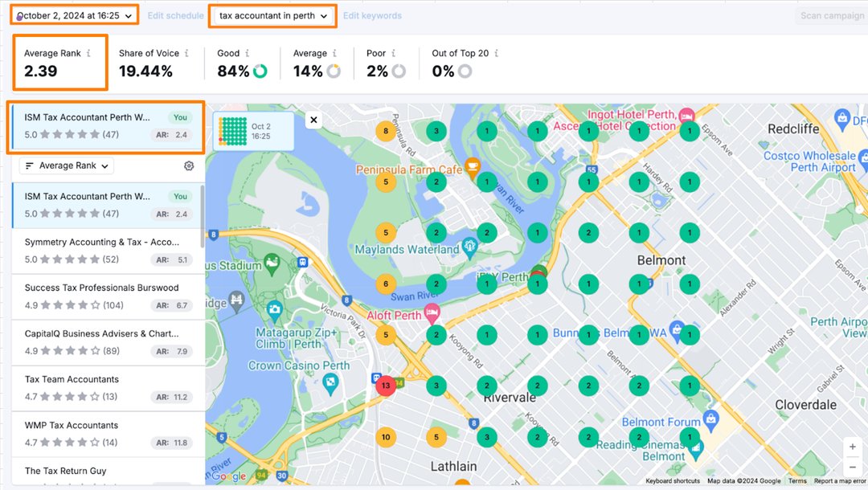Select The Tax Return Guy row
Screen dimensions: 868x490
click(106, 472)
